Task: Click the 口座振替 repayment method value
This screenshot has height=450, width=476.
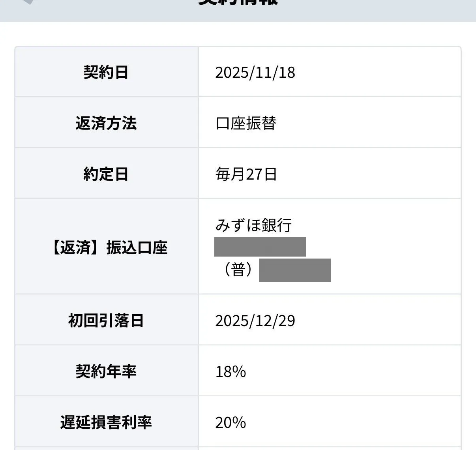Action: (245, 123)
